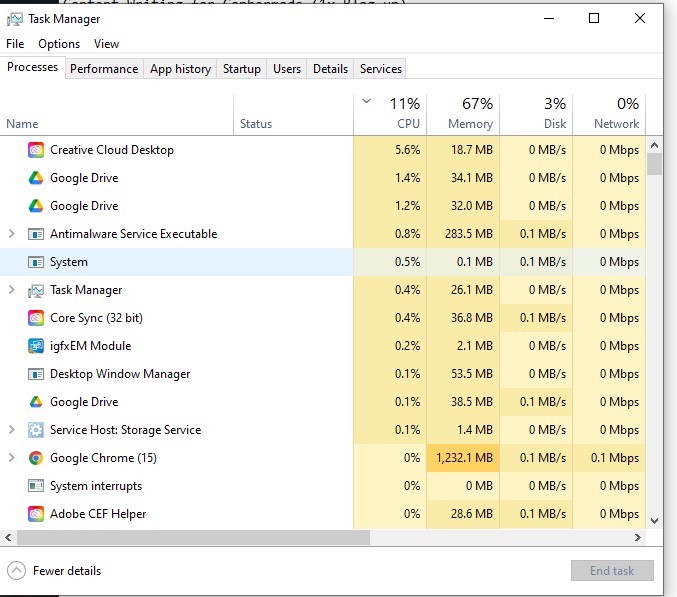Sort by the Status column header

(293, 114)
